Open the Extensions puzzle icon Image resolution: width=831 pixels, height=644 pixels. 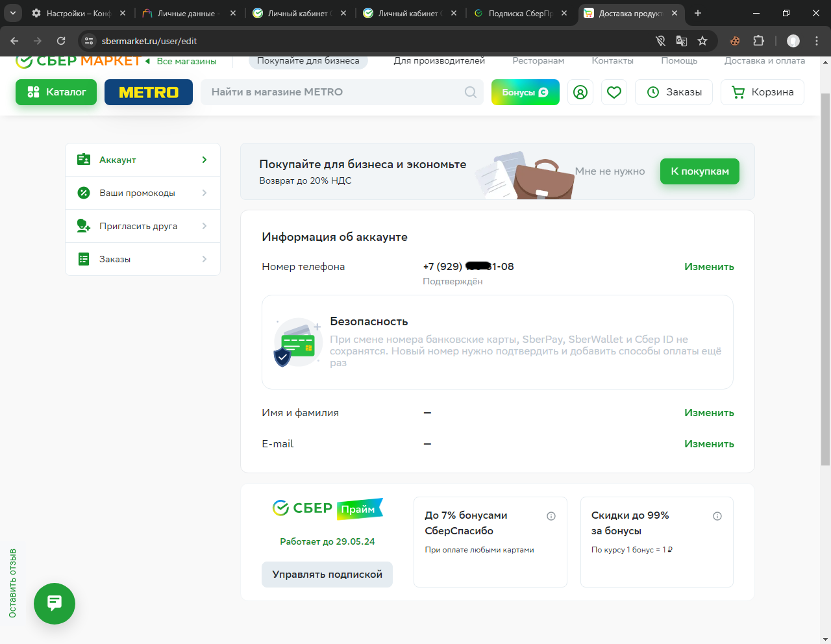(758, 41)
